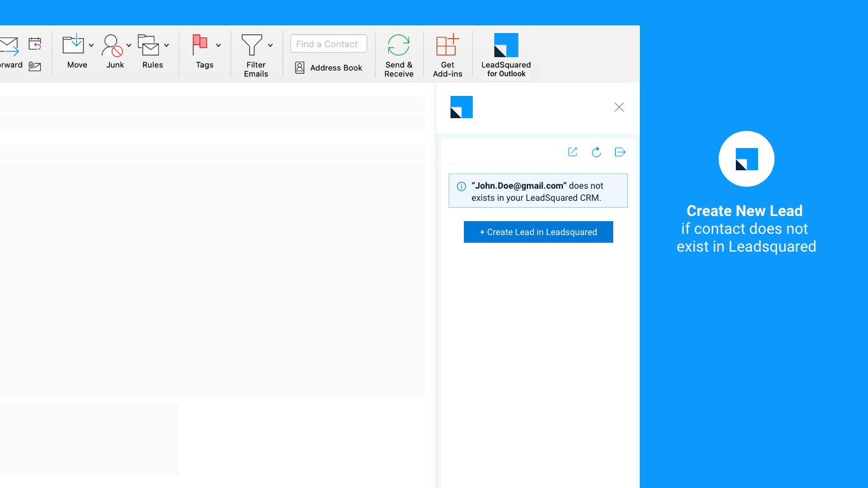Launch LeadSquared for Outlook add-in
The width and height of the screenshot is (868, 488).
tap(506, 55)
